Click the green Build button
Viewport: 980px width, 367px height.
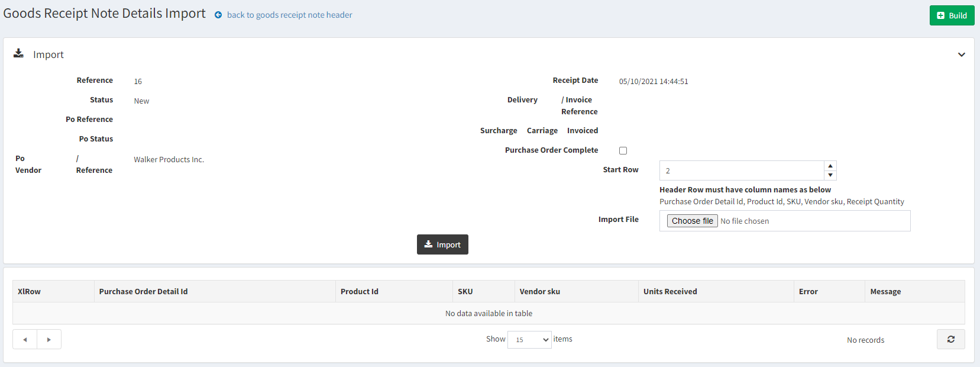[x=952, y=15]
